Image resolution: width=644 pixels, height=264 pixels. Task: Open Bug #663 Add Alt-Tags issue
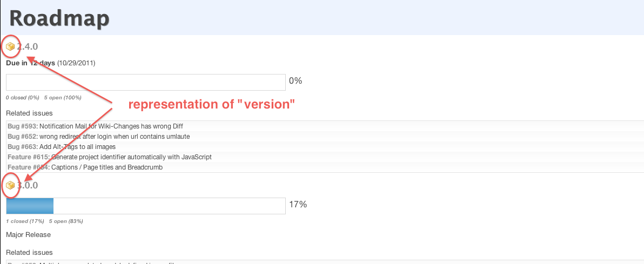[x=22, y=146]
